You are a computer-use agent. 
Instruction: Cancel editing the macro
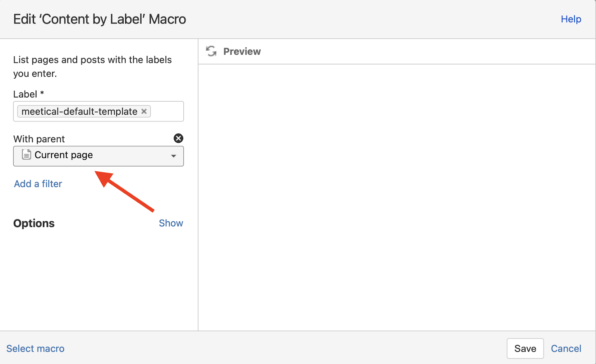566,348
